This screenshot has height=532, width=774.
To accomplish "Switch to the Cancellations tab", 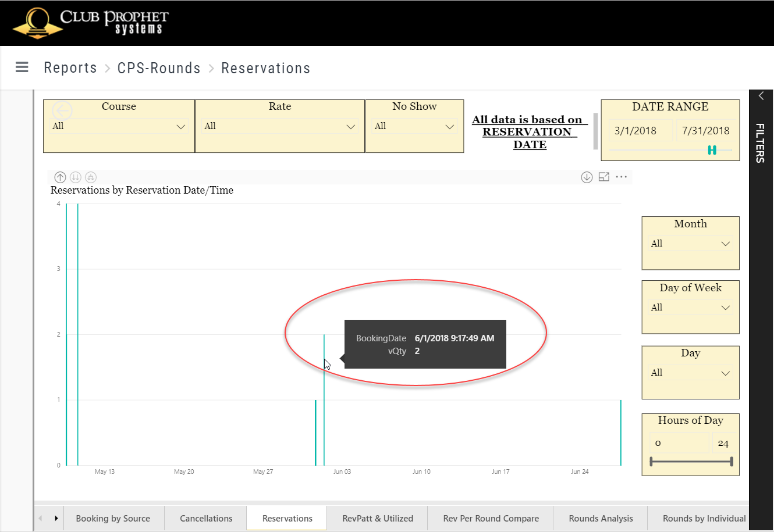I will click(206, 518).
